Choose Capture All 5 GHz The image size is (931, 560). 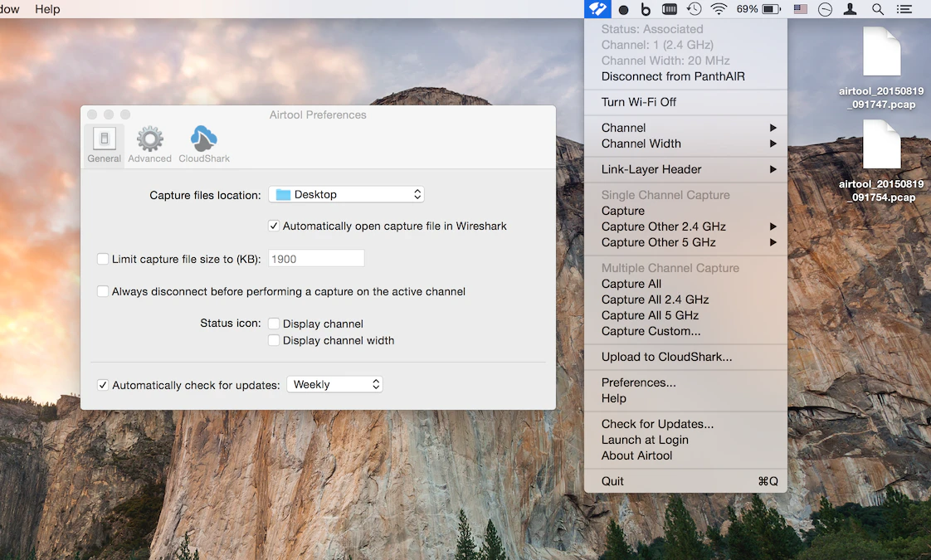point(685,315)
